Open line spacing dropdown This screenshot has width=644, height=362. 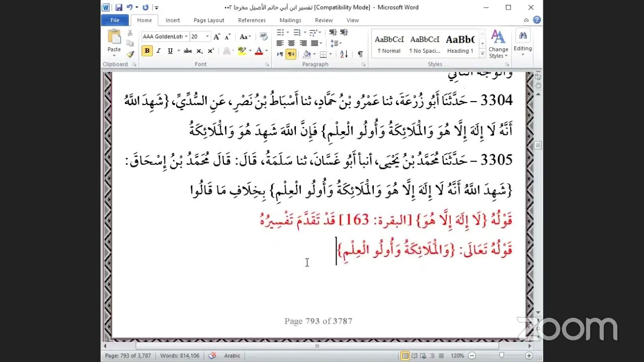336,43
